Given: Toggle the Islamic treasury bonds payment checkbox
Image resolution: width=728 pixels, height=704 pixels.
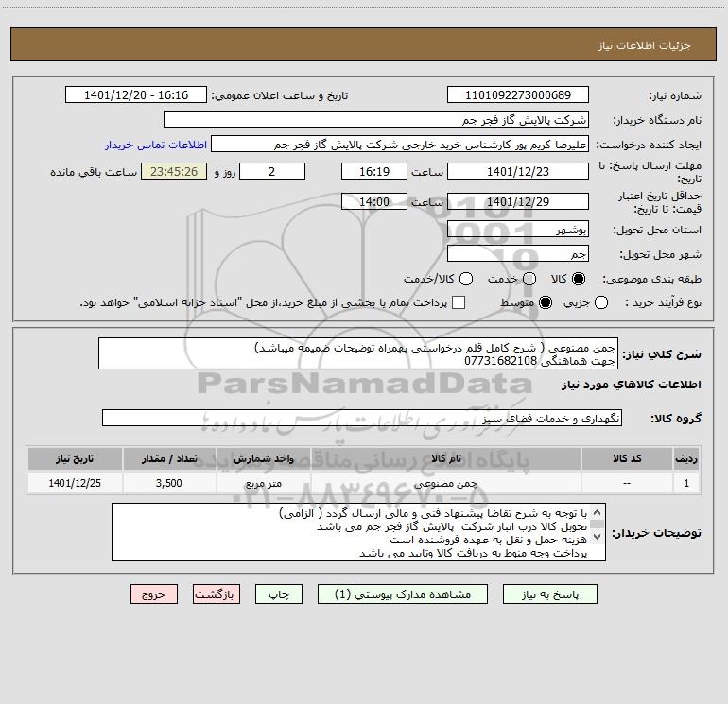Looking at the screenshot, I should click(459, 302).
